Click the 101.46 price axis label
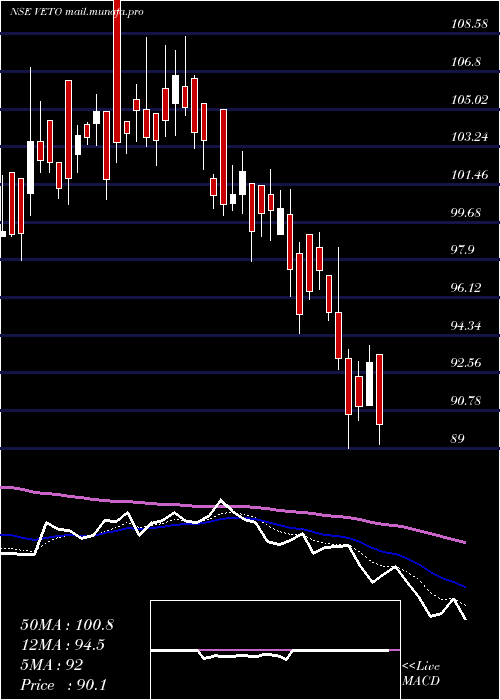Image resolution: width=500 pixels, height=700 pixels. tap(469, 175)
